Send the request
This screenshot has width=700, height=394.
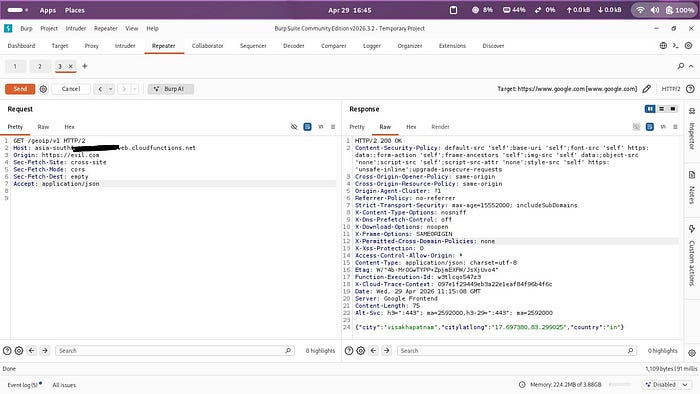click(x=20, y=89)
